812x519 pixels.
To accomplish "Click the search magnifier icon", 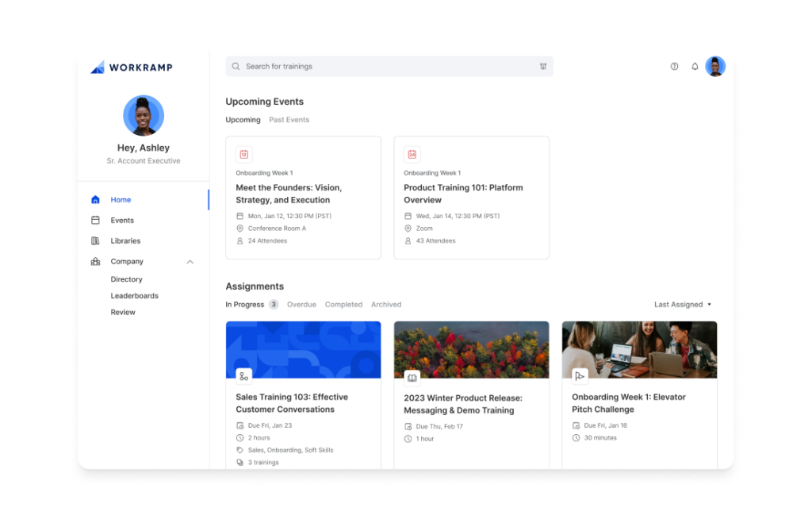I will 236,67.
